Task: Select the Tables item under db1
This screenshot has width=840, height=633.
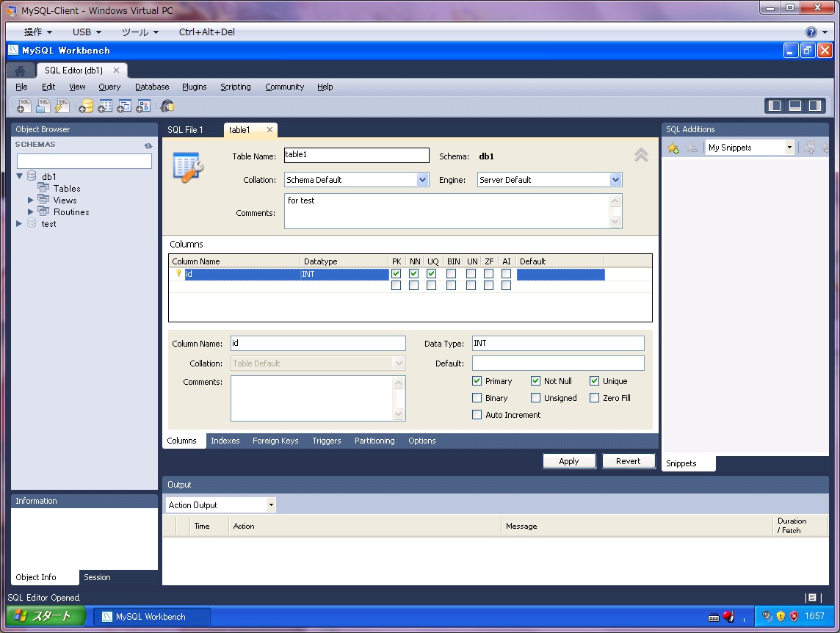Action: [x=66, y=189]
